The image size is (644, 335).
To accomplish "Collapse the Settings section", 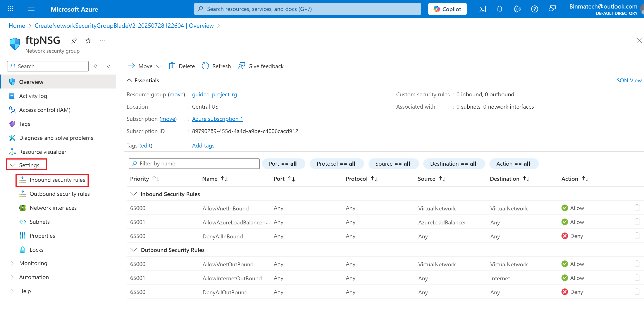I will point(12,165).
